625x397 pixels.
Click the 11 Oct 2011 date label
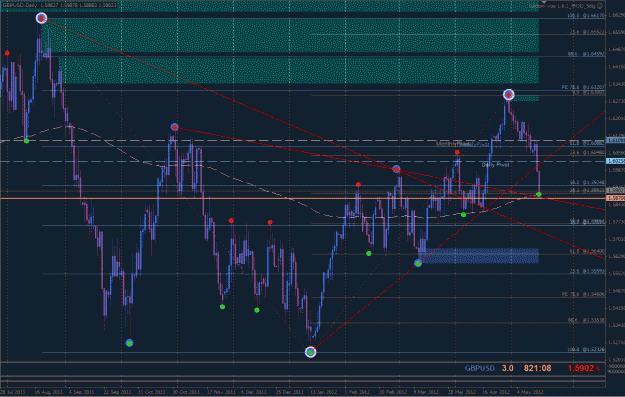click(152, 392)
